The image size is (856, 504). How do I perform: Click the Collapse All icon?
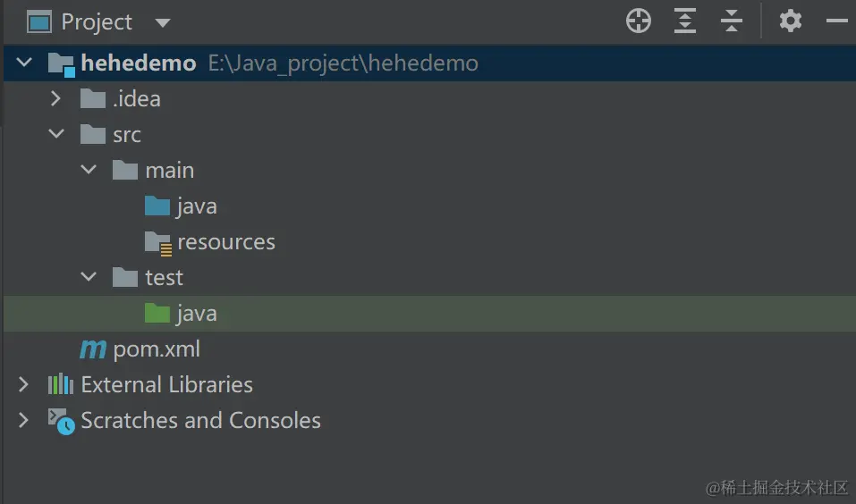[x=732, y=21]
